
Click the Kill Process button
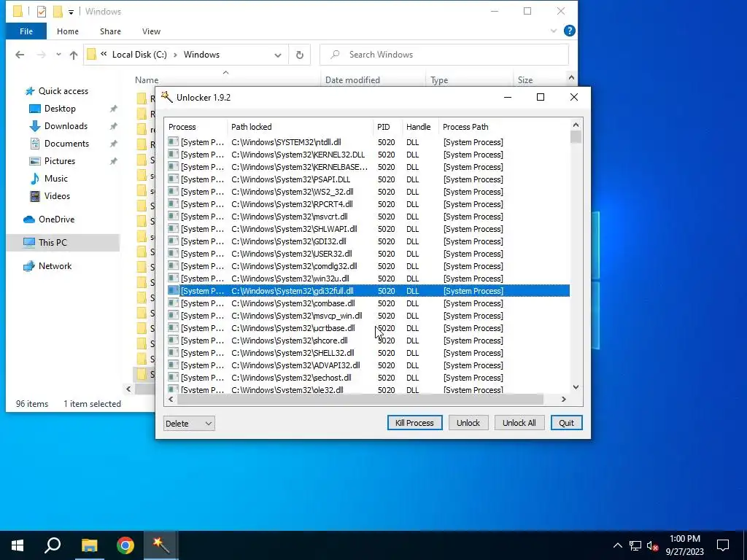(x=414, y=423)
